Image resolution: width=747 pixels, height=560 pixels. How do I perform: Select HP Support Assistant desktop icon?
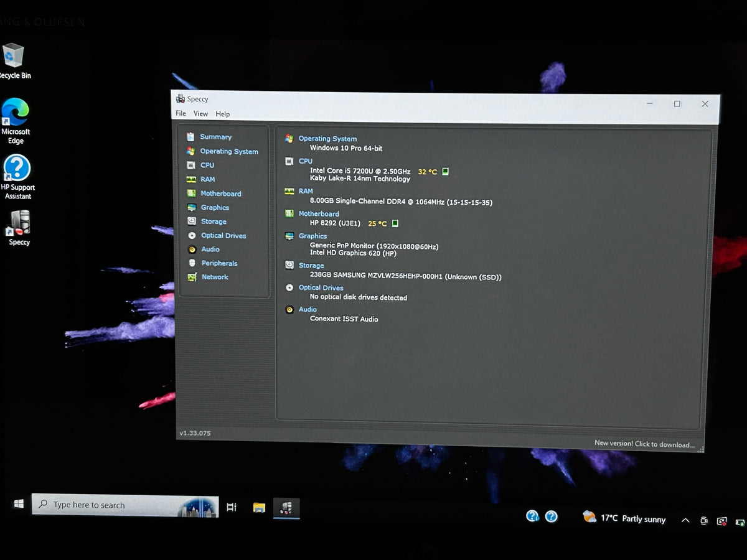pyautogui.click(x=17, y=177)
